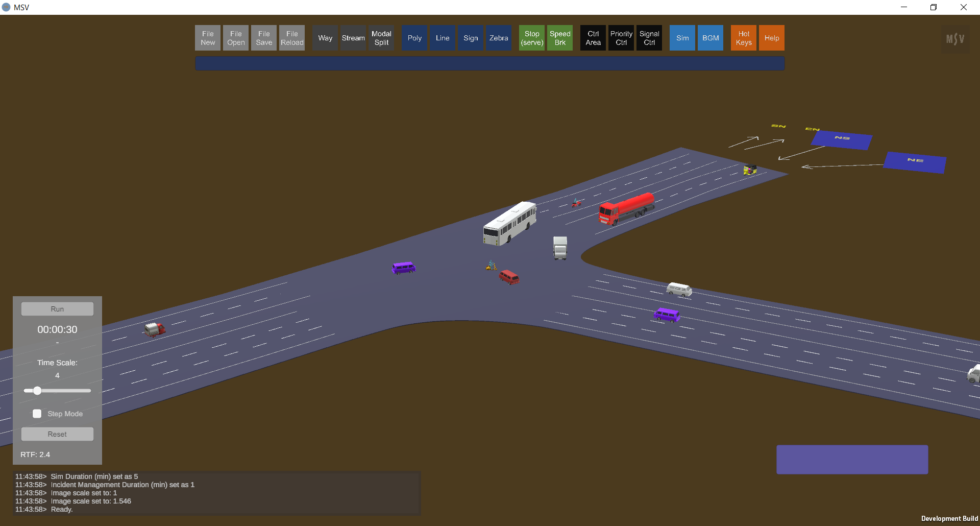Open a file with File Open
The image size is (980, 526).
pos(236,38)
